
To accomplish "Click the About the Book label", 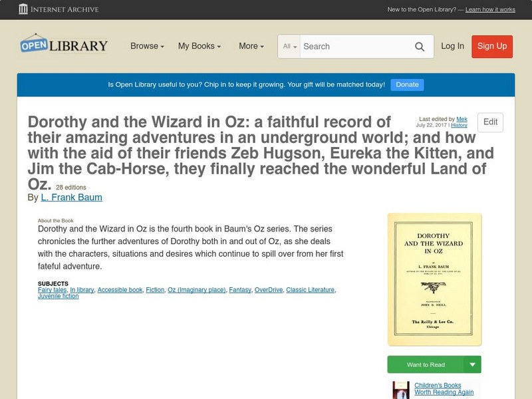I will (56, 221).
